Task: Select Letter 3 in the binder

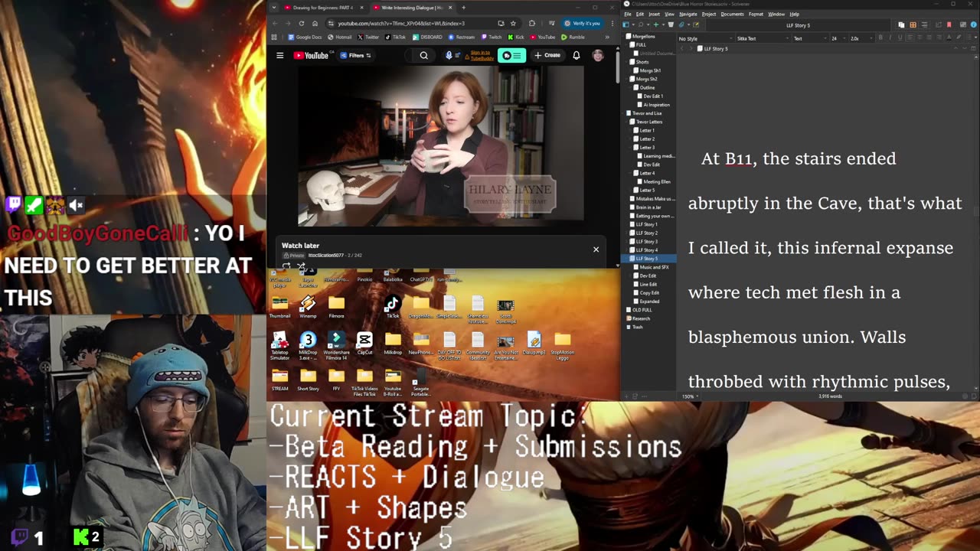Action: click(647, 147)
